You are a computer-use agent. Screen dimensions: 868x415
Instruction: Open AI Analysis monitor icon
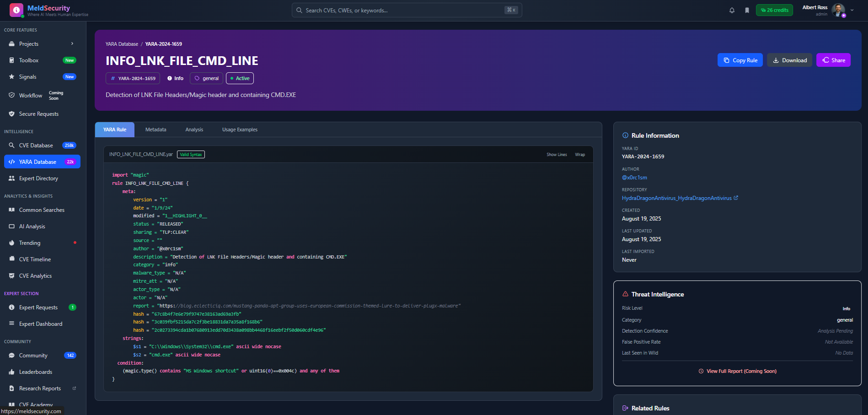click(11, 226)
